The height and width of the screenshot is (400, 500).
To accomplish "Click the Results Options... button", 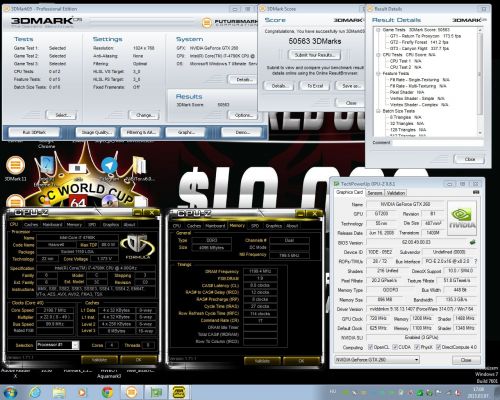I will (243, 115).
